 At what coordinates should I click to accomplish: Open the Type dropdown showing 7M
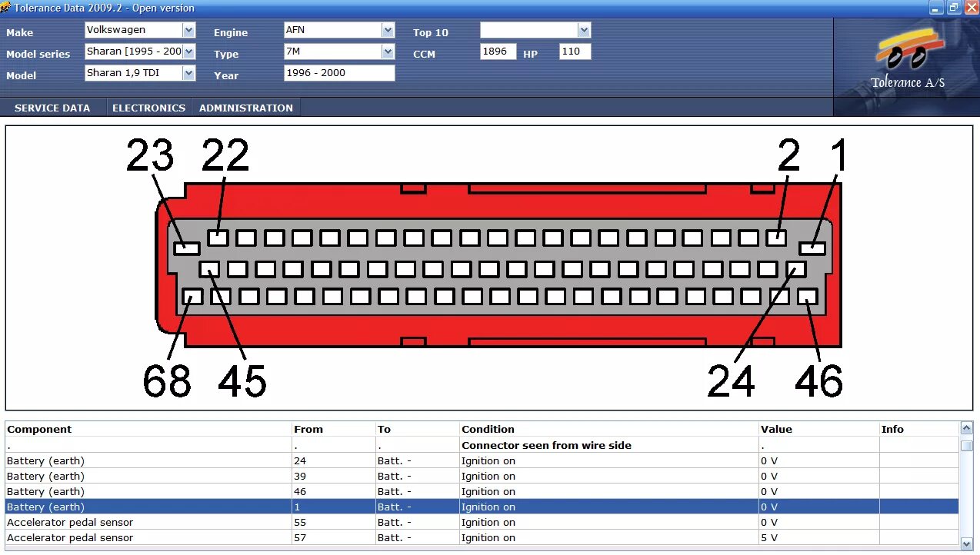pos(388,52)
